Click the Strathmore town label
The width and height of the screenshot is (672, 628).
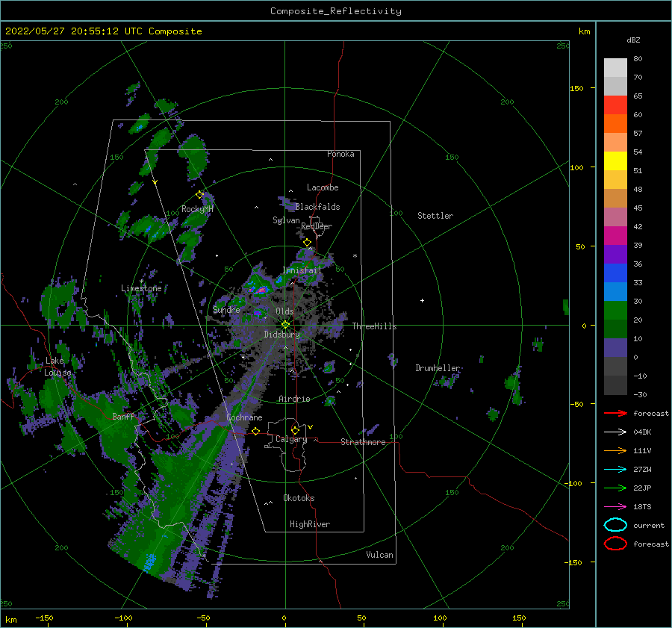coord(363,442)
